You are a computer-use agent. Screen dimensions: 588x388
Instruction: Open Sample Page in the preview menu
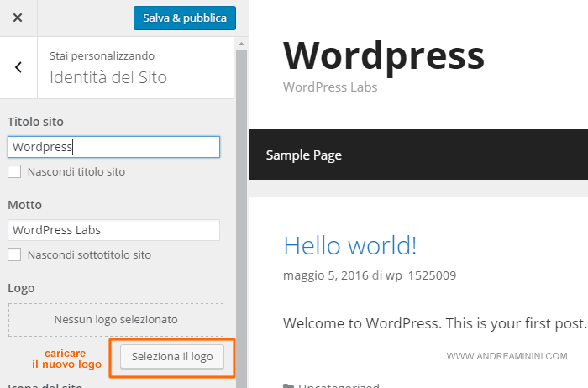point(304,155)
